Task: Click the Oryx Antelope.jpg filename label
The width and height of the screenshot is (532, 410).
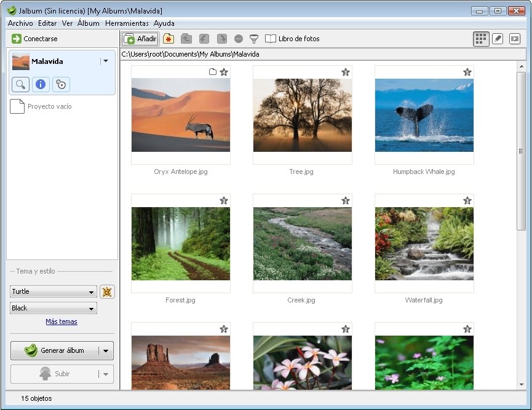Action: pyautogui.click(x=181, y=171)
